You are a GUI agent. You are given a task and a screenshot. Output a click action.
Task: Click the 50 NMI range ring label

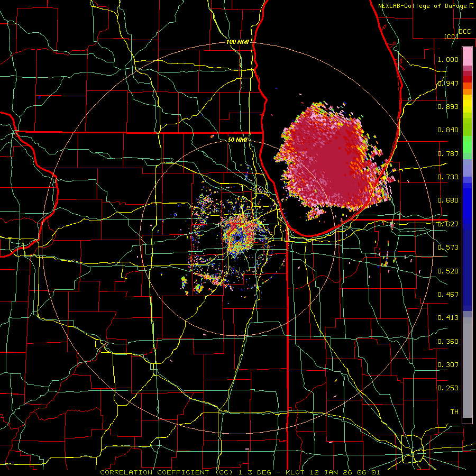point(237,140)
